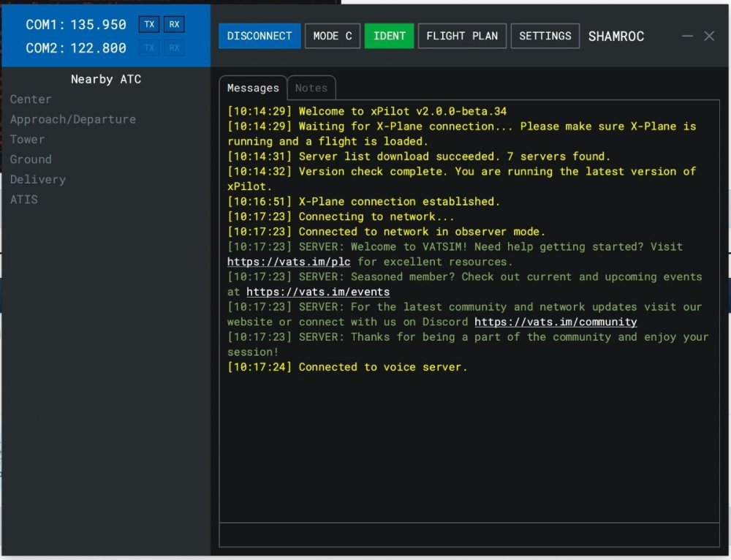Screen dimensions: 731x560
Task: Toggle TX on COM1 radio
Action: (x=149, y=24)
